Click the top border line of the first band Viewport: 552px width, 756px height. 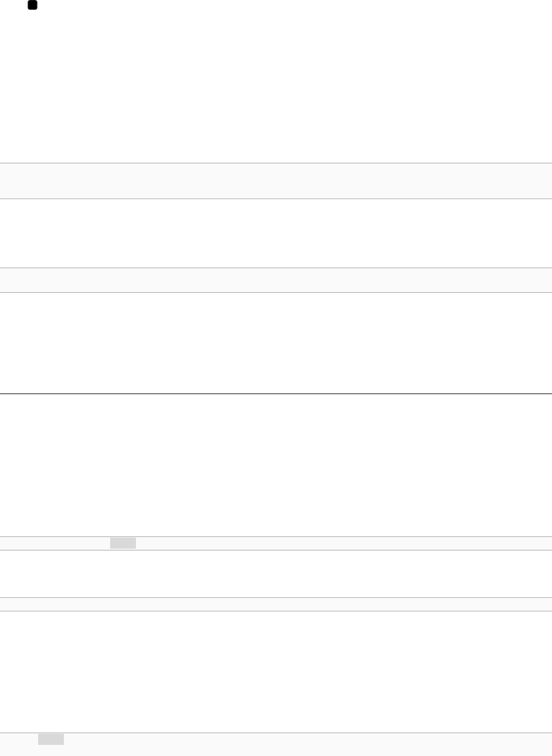[276, 163]
